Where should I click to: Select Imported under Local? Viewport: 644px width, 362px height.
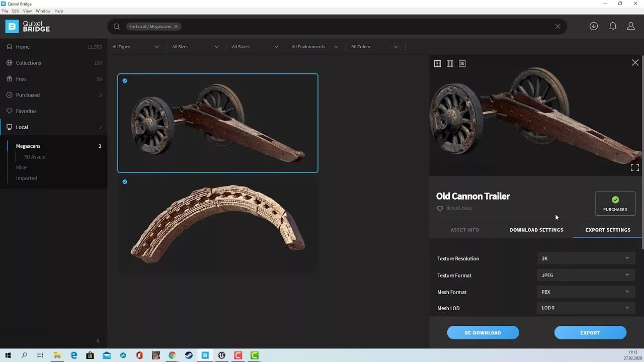click(27, 178)
